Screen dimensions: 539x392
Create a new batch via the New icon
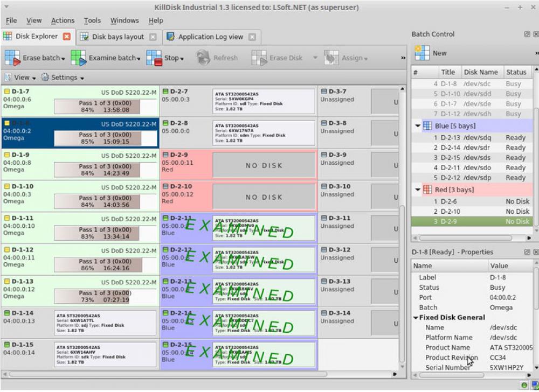[x=421, y=53]
